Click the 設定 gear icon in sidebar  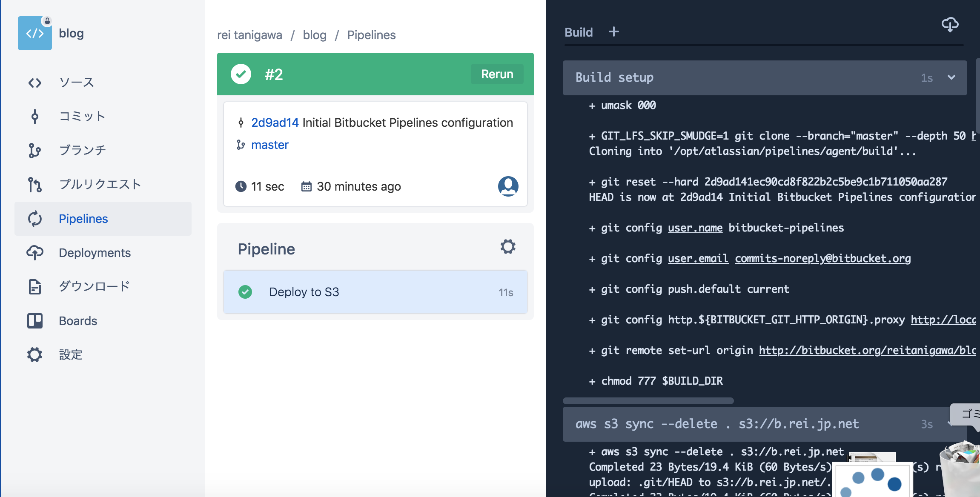pyautogui.click(x=35, y=355)
